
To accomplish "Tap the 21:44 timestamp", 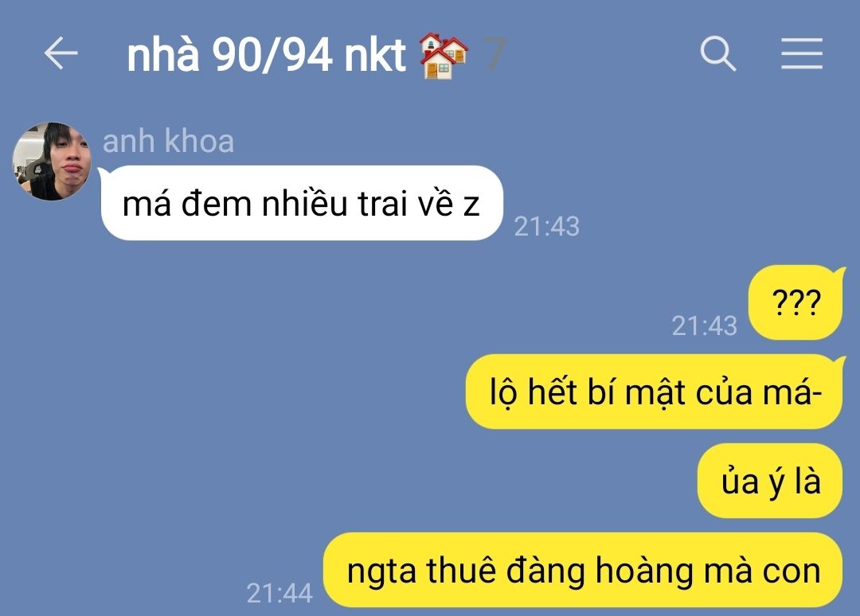I will coord(279,593).
